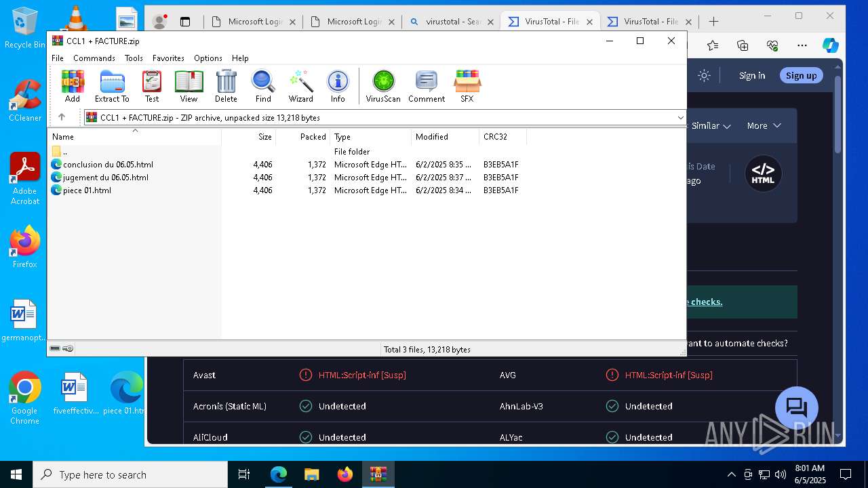868x488 pixels.
Task: Close the active VirusTotal tab
Action: [589, 22]
